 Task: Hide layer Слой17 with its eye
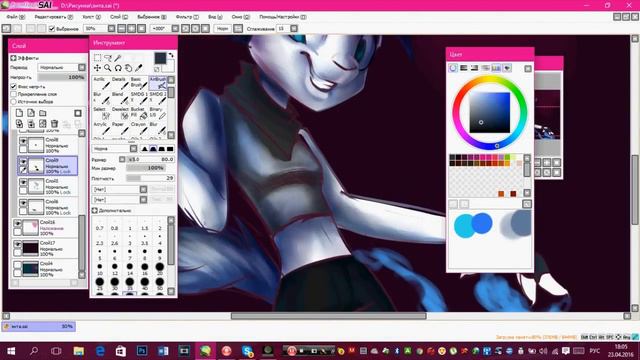point(18,244)
